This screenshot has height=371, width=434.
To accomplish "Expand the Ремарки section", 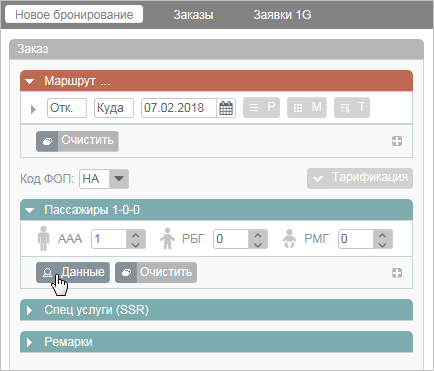I will coord(29,342).
